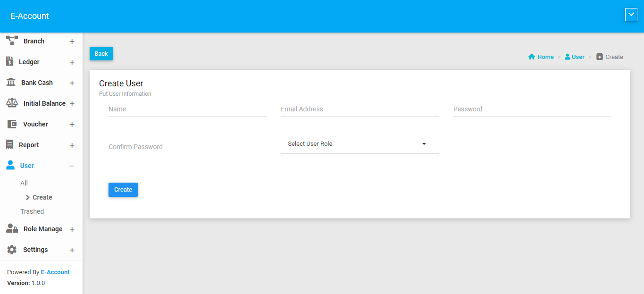Expand the Ledger menu plus sign

point(72,62)
